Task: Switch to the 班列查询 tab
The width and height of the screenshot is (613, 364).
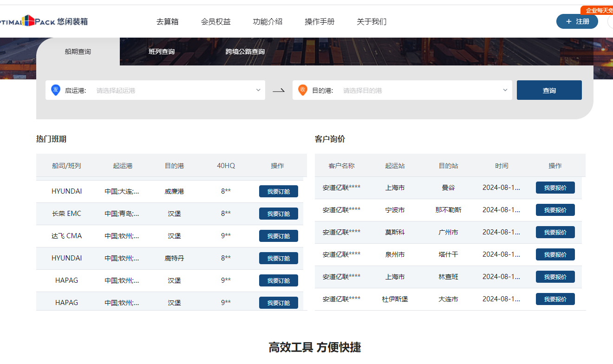Action: coord(162,52)
